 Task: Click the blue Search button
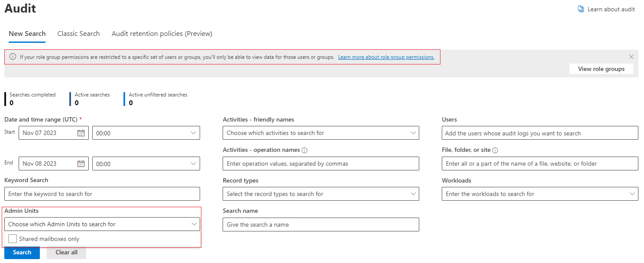(22, 253)
